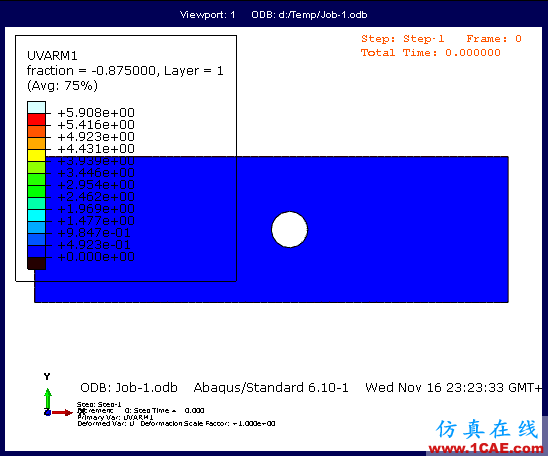
Task: Select the dark brown bottom legend swatch
Action: [36, 263]
